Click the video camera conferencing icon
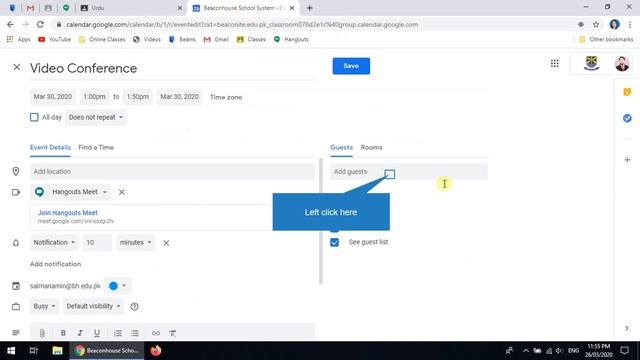This screenshot has height=360, width=640. [x=16, y=192]
